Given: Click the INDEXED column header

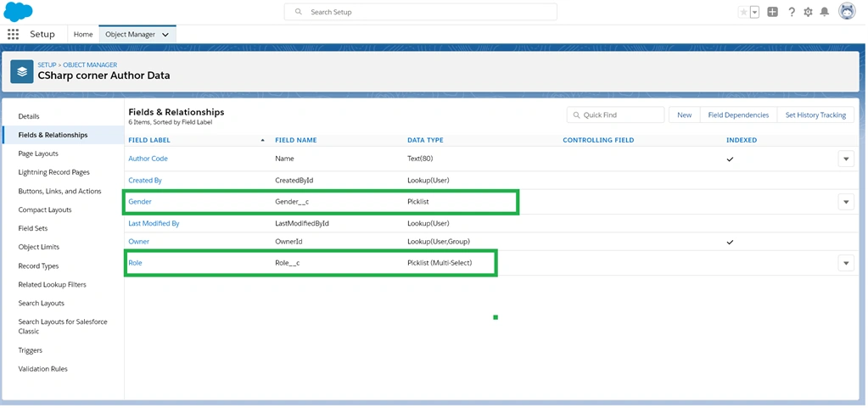Looking at the screenshot, I should coord(742,140).
